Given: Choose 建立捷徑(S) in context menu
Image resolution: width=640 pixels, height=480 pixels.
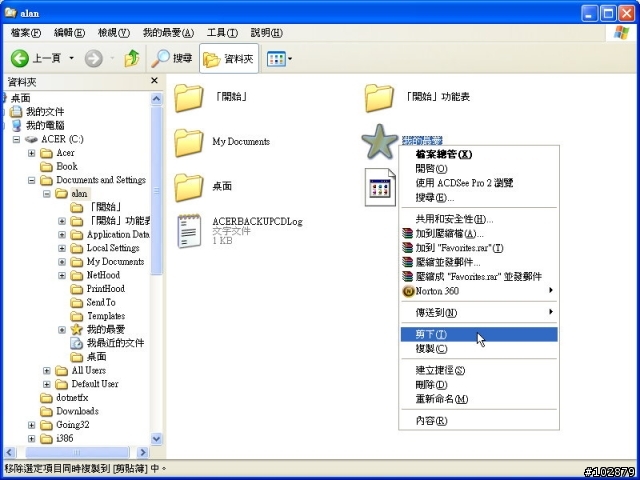Looking at the screenshot, I should [x=479, y=370].
